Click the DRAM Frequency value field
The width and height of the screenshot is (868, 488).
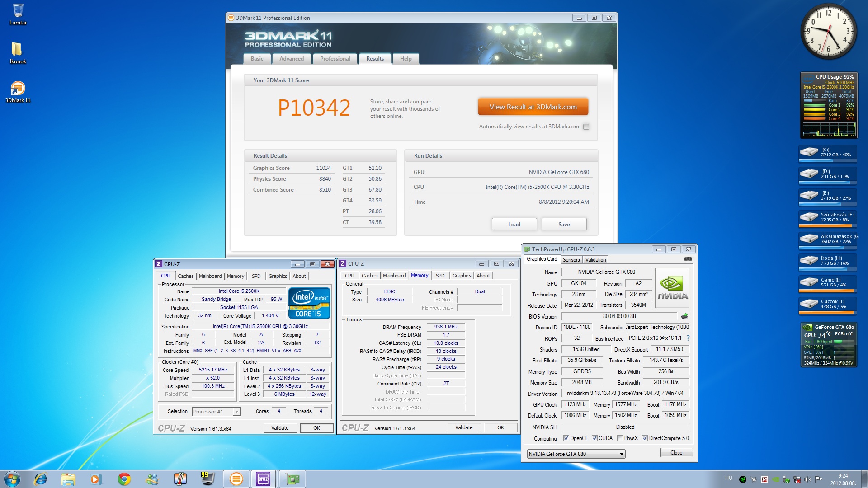tap(446, 327)
